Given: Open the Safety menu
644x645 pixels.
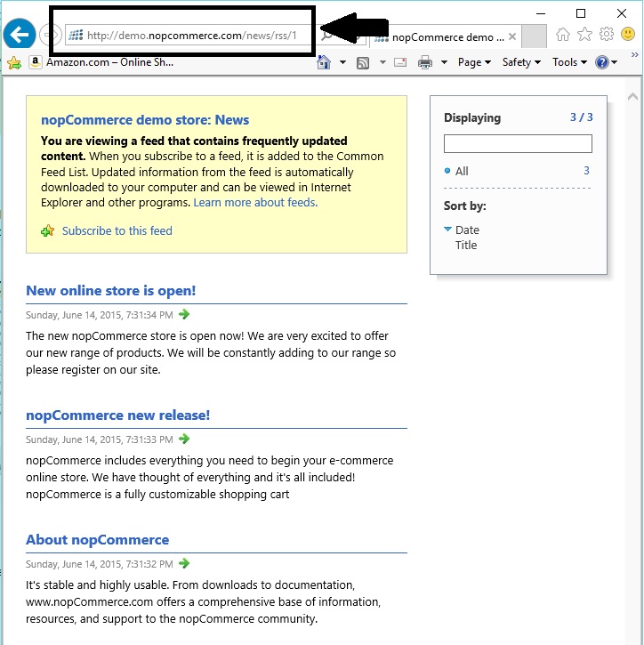Looking at the screenshot, I should [521, 62].
